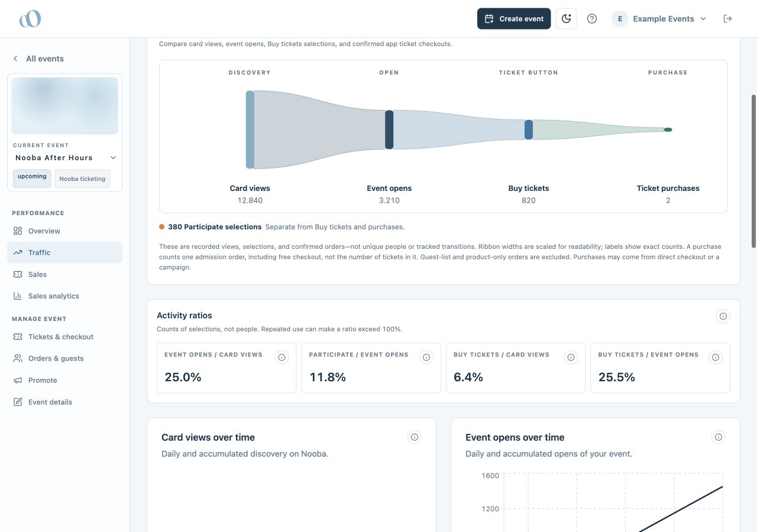Click the Card views funnel bar
Screen dimensions: 757x532
pos(250,129)
